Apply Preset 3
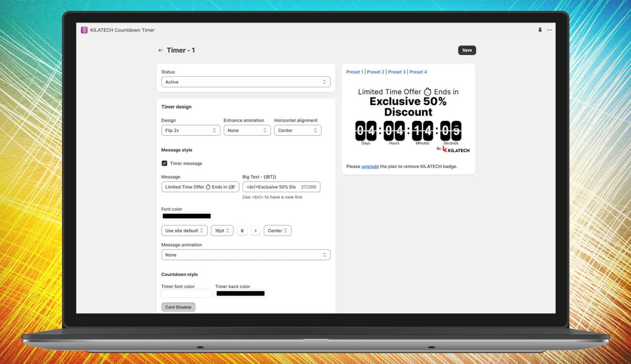This screenshot has width=631, height=364. 397,72
